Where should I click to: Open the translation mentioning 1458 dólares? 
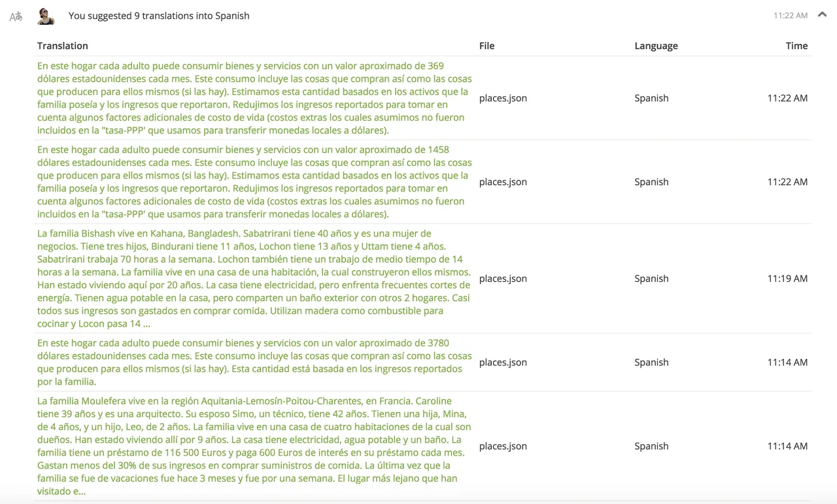tap(254, 182)
